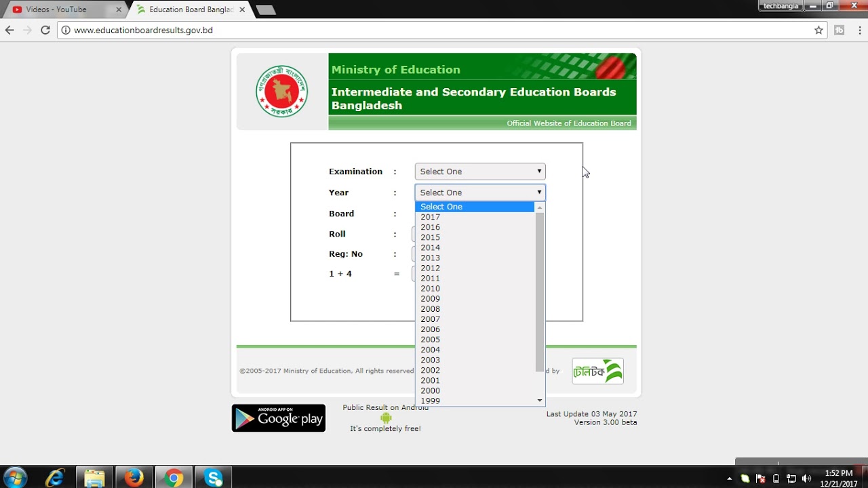Click the green Android robot icon
Screen dimensions: 868x488
click(386, 418)
